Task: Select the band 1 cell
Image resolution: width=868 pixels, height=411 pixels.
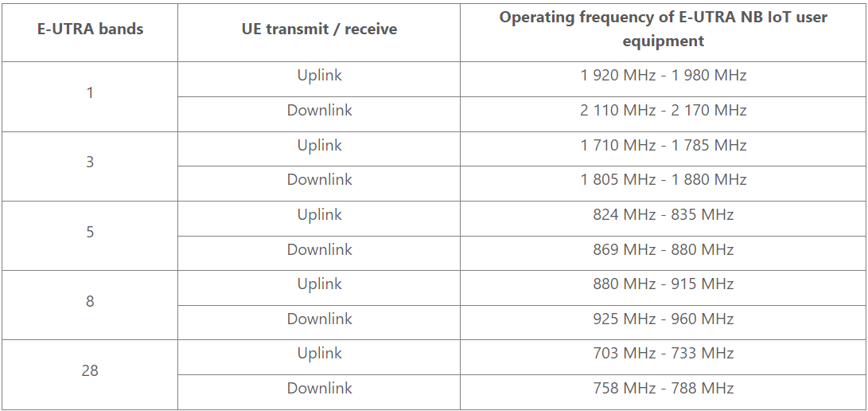Action: click(90, 92)
